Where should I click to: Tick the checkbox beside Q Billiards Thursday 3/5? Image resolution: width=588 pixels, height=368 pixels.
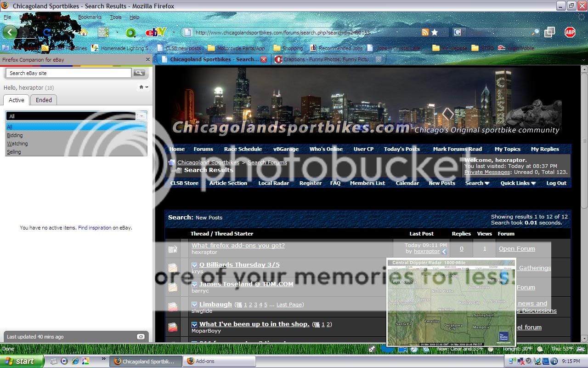coord(194,265)
